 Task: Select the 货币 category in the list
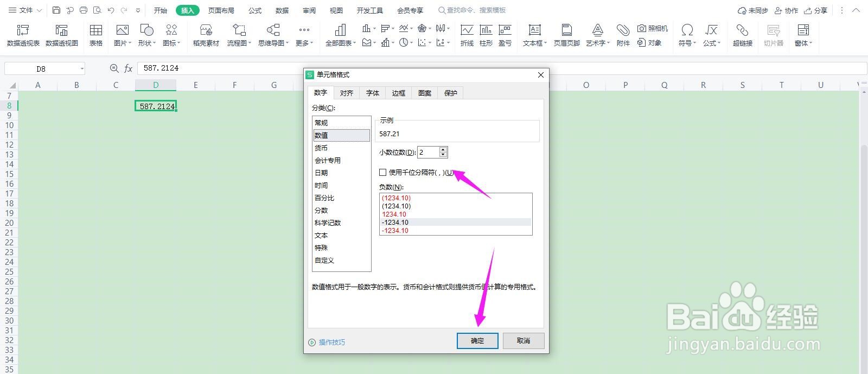(x=342, y=148)
